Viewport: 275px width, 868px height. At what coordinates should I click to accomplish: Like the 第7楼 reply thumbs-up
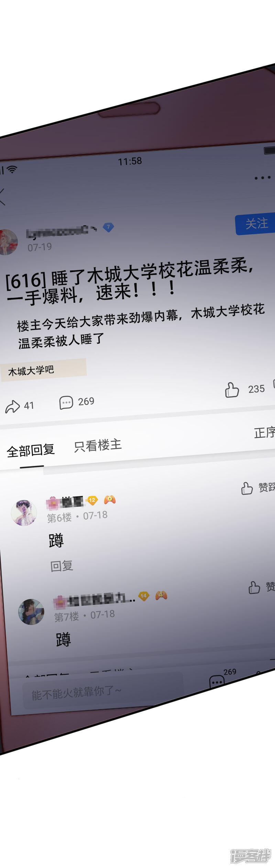coord(254,587)
